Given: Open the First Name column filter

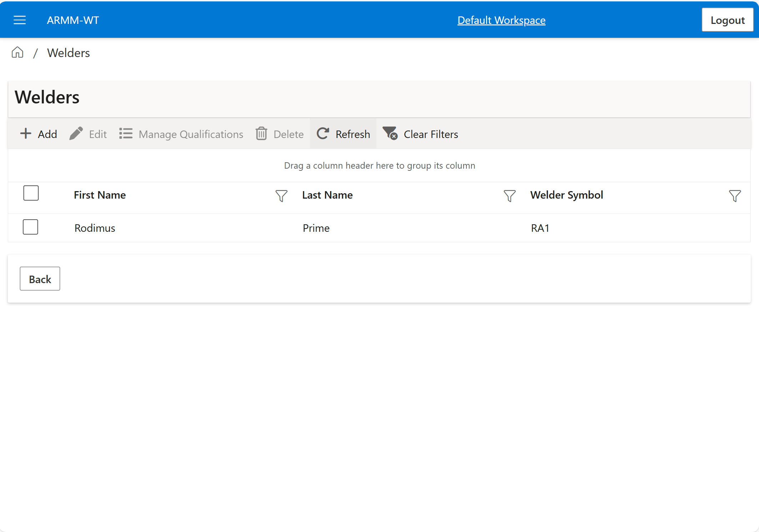Looking at the screenshot, I should click(x=281, y=196).
